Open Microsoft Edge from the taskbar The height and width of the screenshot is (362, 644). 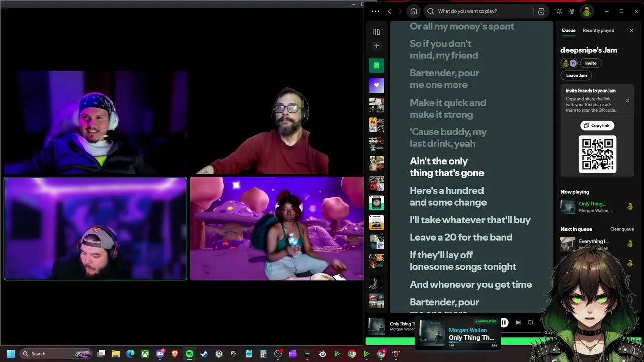tap(130, 354)
